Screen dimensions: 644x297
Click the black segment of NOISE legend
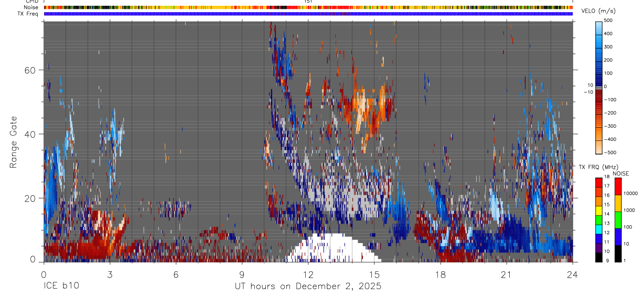(x=618, y=253)
